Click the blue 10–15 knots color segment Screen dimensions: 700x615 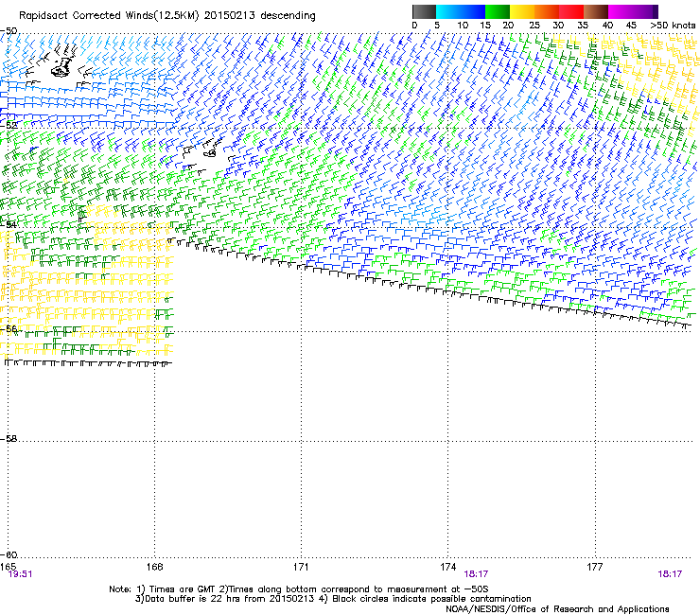473,11
